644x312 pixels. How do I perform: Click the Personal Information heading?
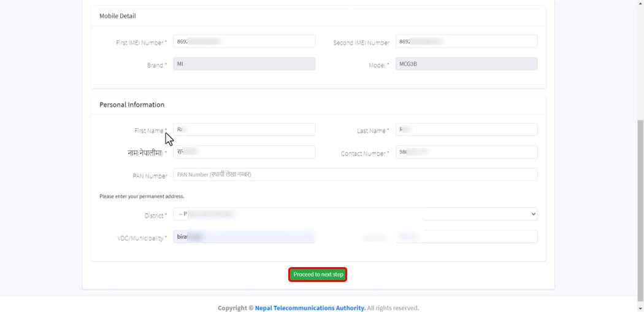tap(132, 105)
